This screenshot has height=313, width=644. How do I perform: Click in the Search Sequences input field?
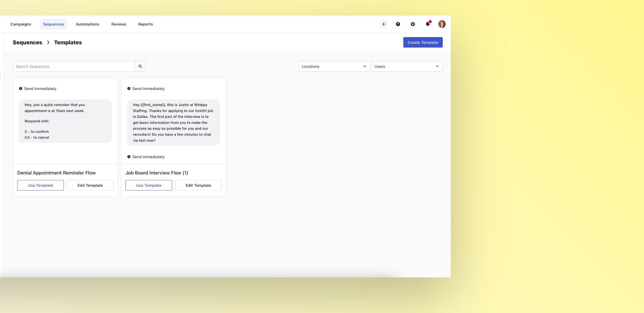(74, 66)
